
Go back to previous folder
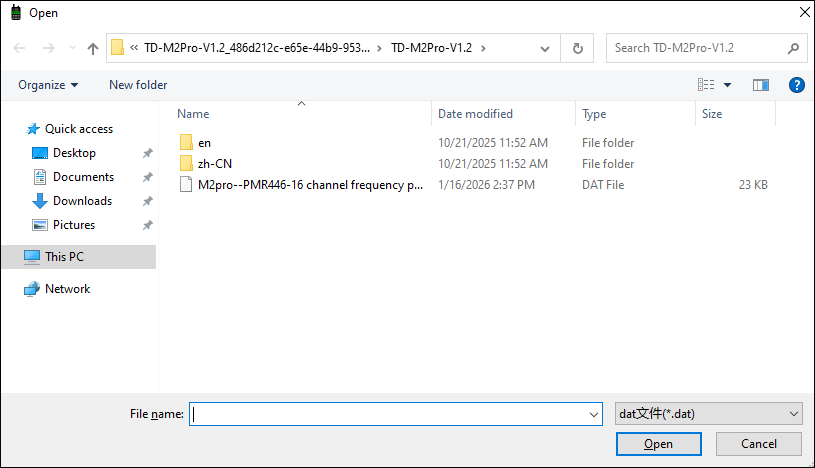click(19, 48)
